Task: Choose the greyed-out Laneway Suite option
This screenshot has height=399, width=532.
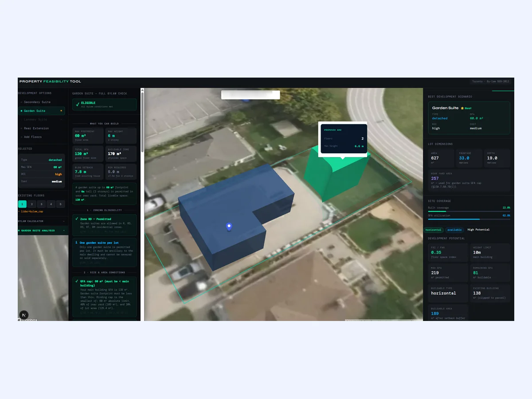Action: coord(41,119)
